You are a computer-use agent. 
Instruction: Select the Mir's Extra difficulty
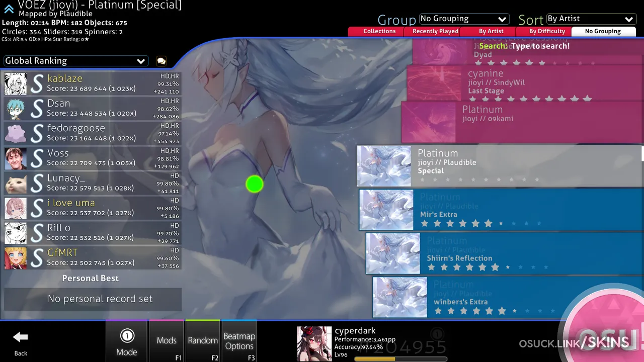click(x=501, y=210)
